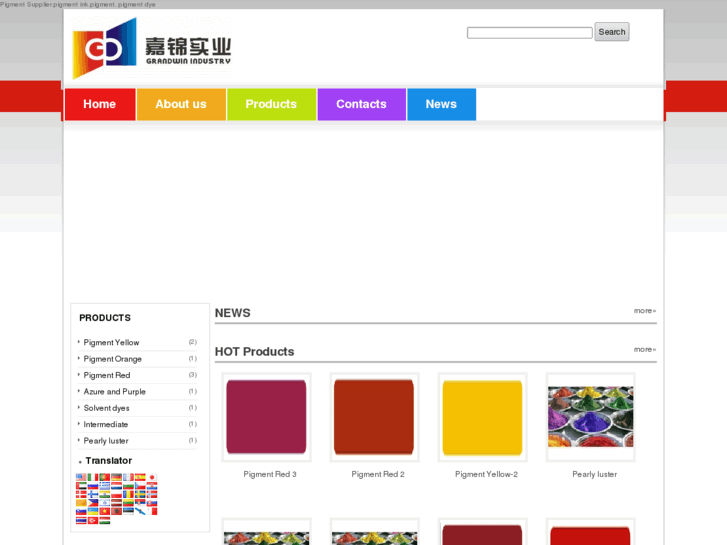Click the Pigment Red 3 product name
The width and height of the screenshot is (727, 545).
(270, 474)
